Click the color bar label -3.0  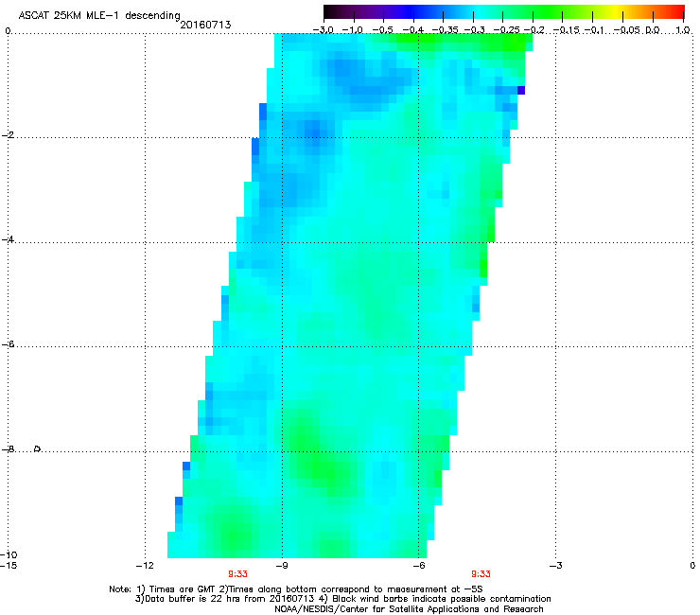click(x=323, y=30)
